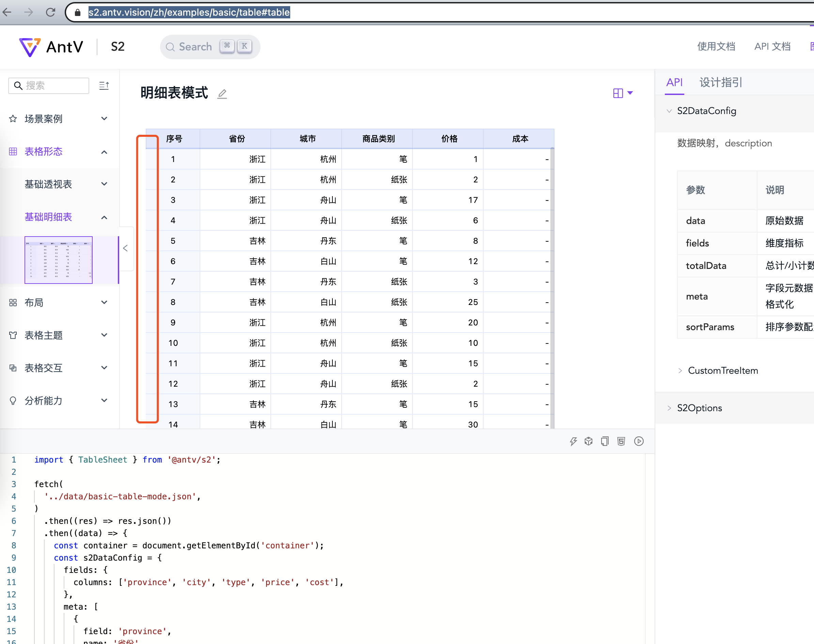Image resolution: width=814 pixels, height=644 pixels.
Task: Switch to the 设计指引 tab
Action: pos(721,83)
